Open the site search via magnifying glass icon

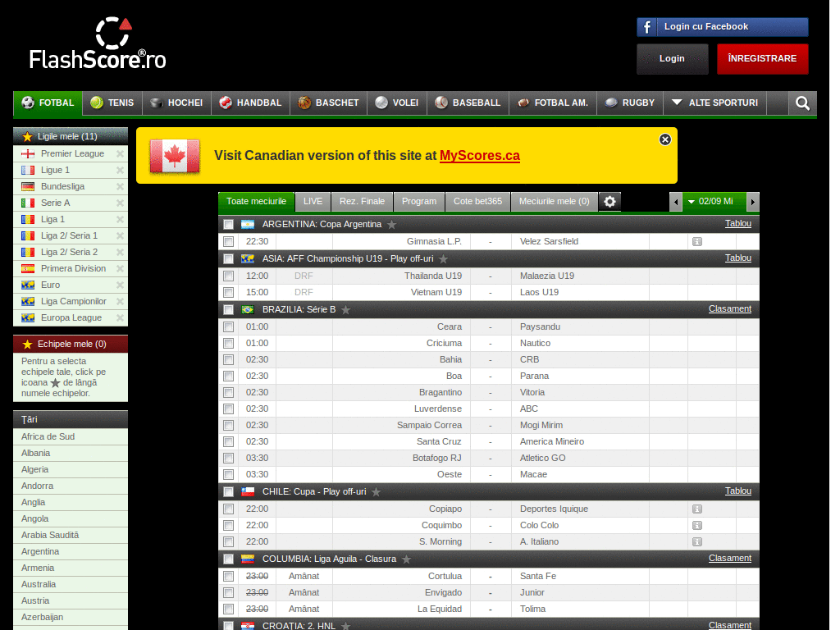(x=801, y=103)
